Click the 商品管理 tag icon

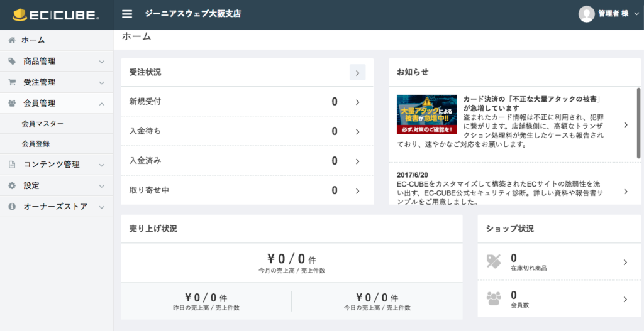[x=11, y=62]
